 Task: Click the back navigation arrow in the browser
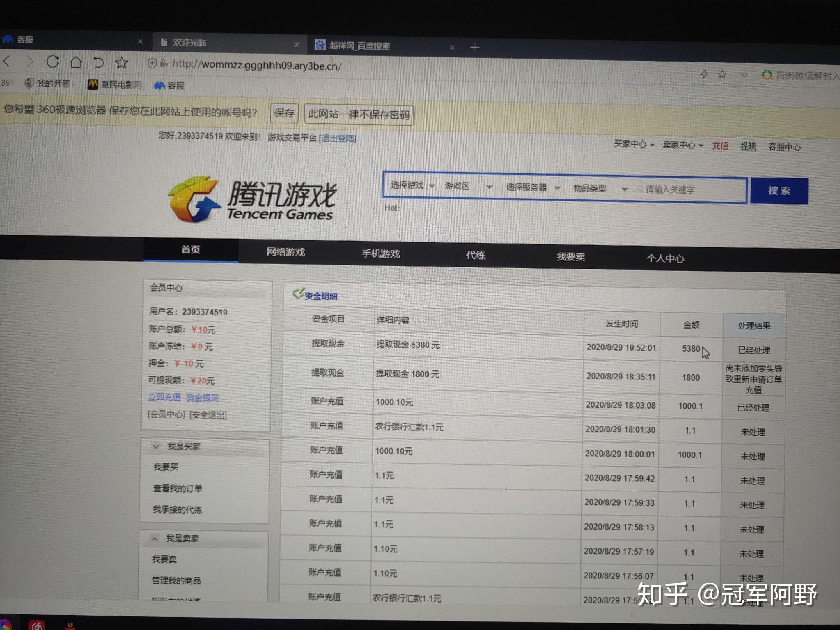8,62
